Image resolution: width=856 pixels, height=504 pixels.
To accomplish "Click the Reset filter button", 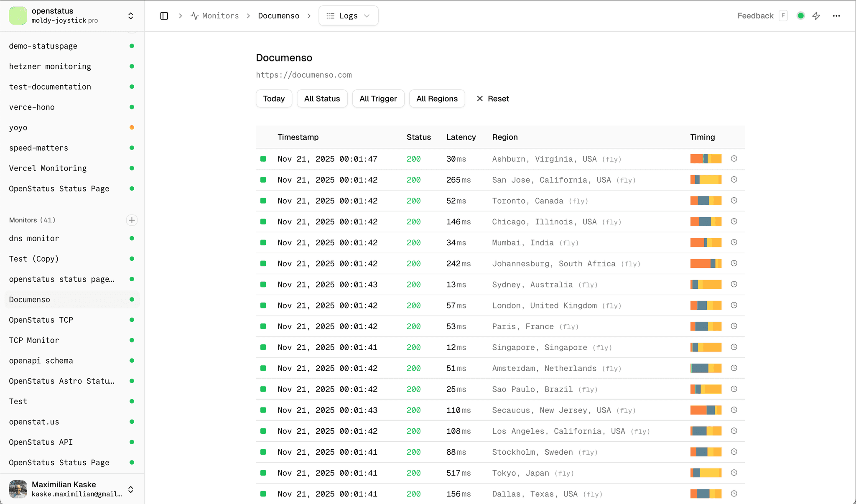I will pyautogui.click(x=493, y=99).
